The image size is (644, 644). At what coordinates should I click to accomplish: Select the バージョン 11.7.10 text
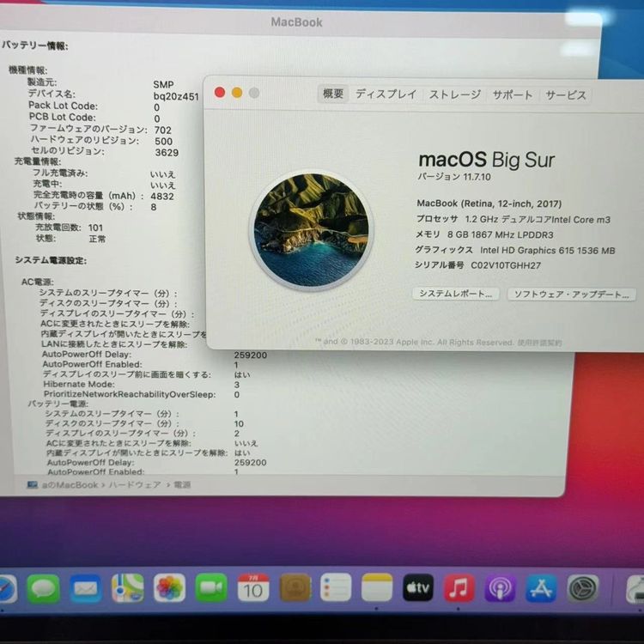pos(454,177)
